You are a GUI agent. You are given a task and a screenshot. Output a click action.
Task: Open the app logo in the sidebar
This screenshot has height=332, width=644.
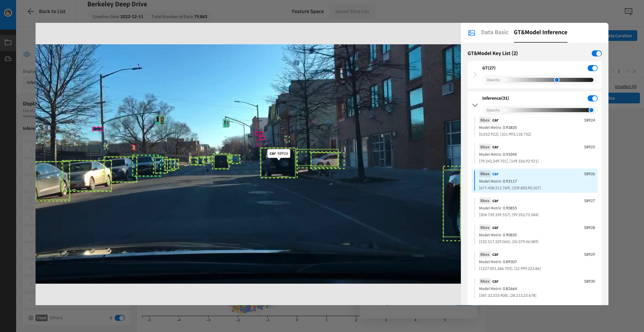[8, 13]
